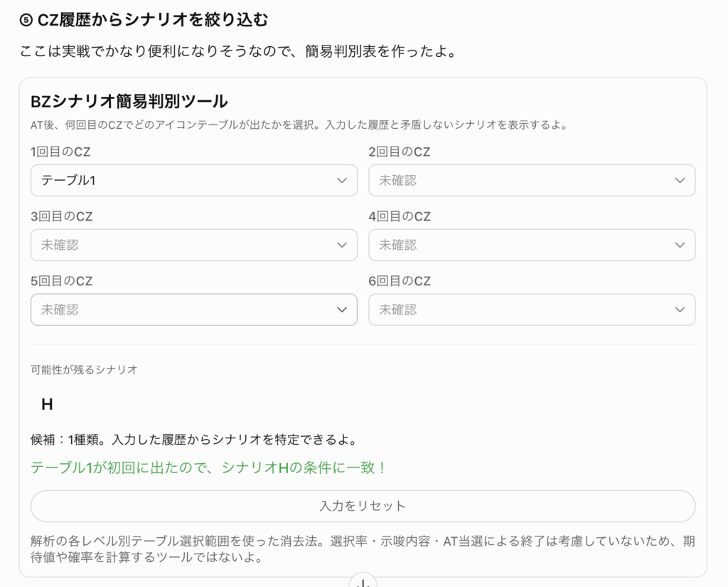Click the instruction text starting AT後、何回目のCZで
Image resolution: width=728 pixels, height=587 pixels.
[299, 125]
